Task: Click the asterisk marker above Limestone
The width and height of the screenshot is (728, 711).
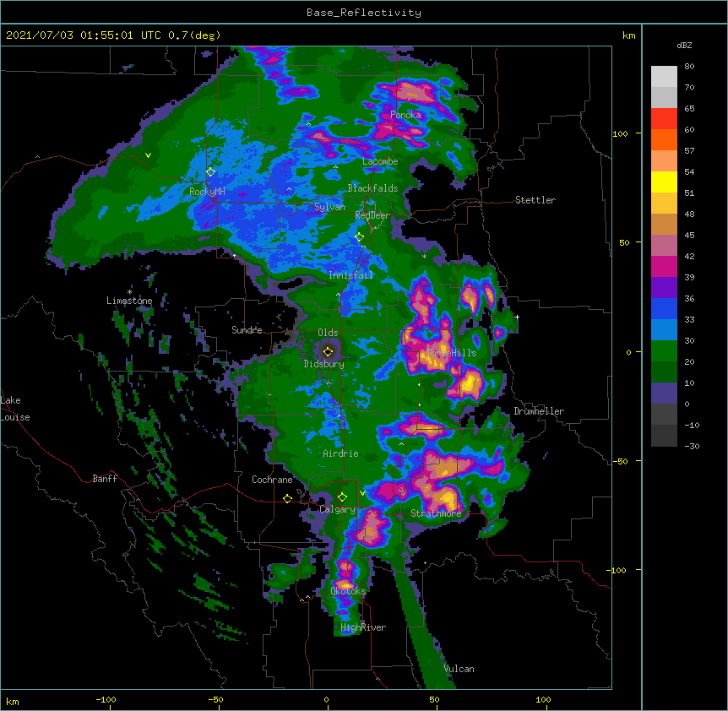Action: (129, 292)
